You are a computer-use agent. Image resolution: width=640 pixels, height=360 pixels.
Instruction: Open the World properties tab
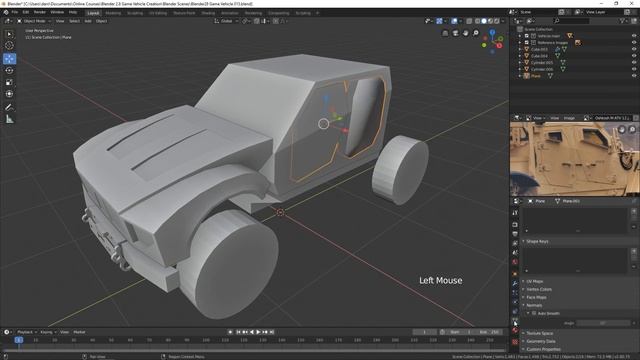[515, 262]
